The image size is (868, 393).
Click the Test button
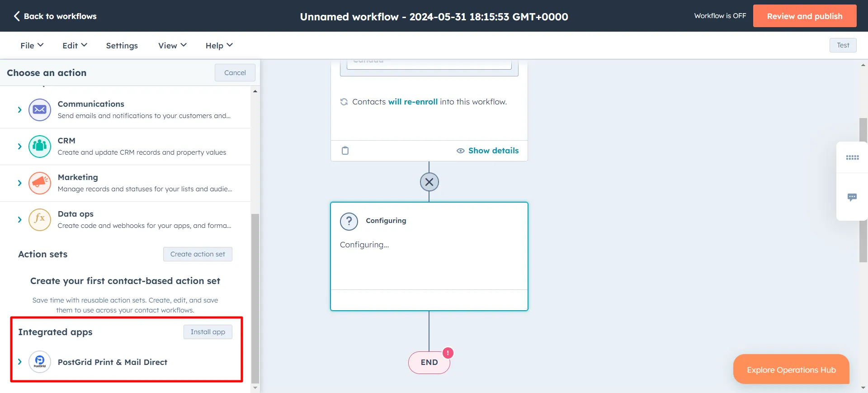tap(843, 45)
